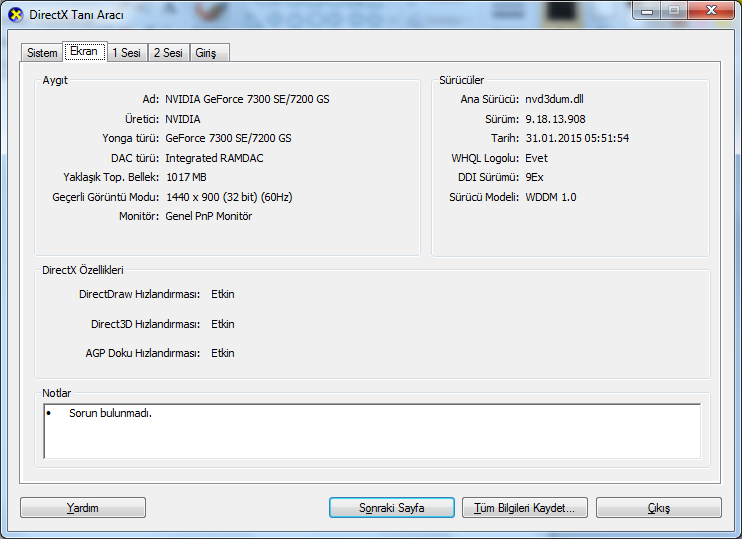Screen dimensions: 742x539
Task: Click the WHQL Logolu value Evet
Action: (536, 158)
